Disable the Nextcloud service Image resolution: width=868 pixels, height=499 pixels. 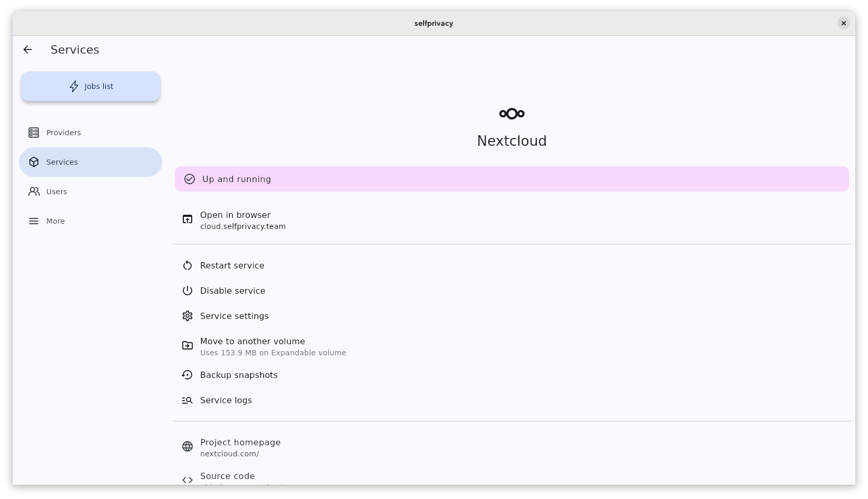pos(512,291)
